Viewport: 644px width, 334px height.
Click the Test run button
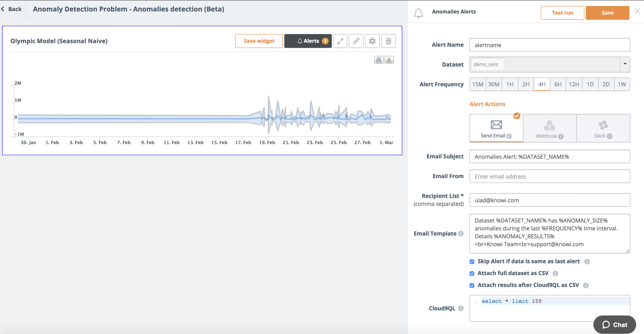(x=562, y=13)
